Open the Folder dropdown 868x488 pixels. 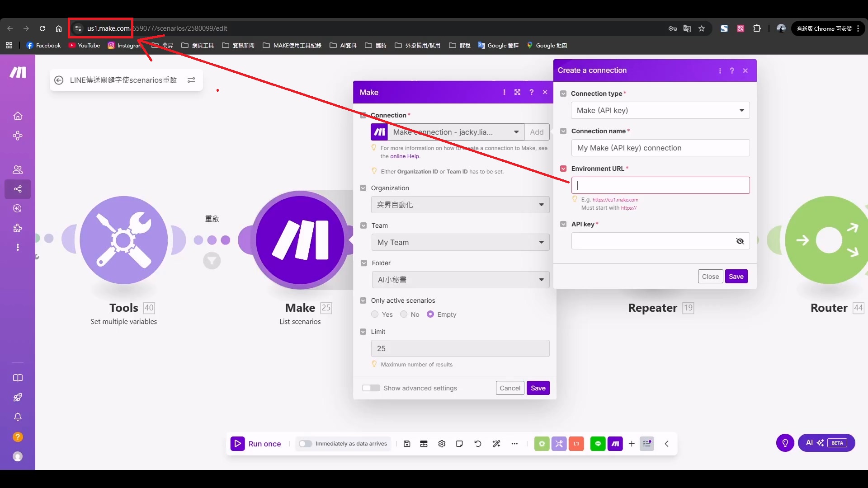click(460, 280)
